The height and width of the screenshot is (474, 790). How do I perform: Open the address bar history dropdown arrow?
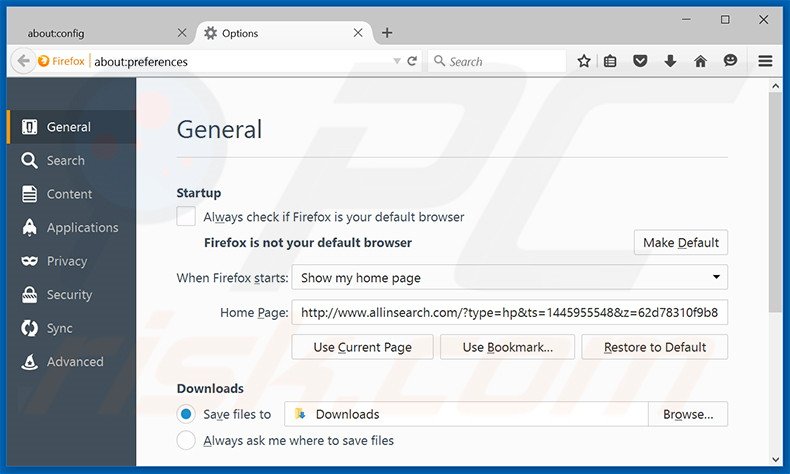[x=397, y=61]
